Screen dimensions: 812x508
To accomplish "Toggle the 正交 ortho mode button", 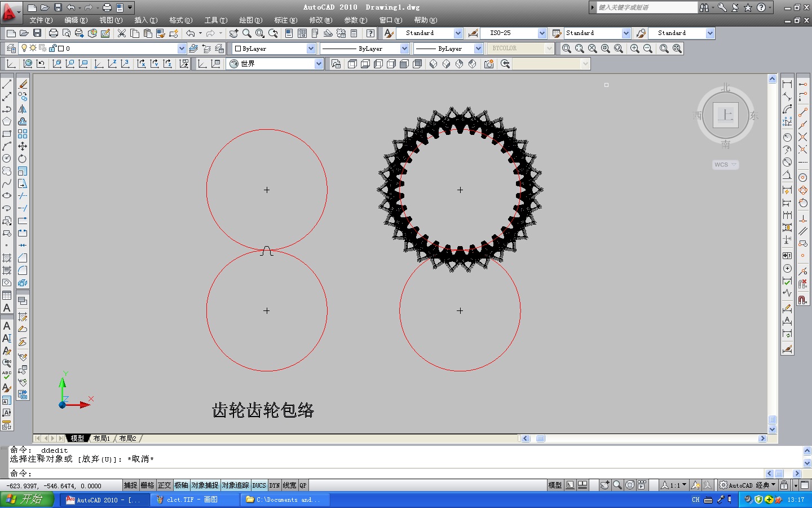I will [x=164, y=485].
